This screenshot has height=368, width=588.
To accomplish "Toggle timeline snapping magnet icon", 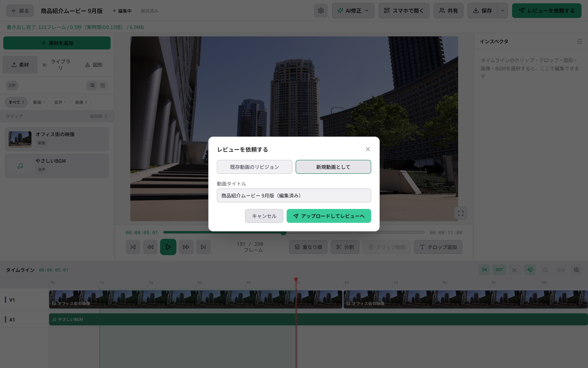I will (x=530, y=270).
